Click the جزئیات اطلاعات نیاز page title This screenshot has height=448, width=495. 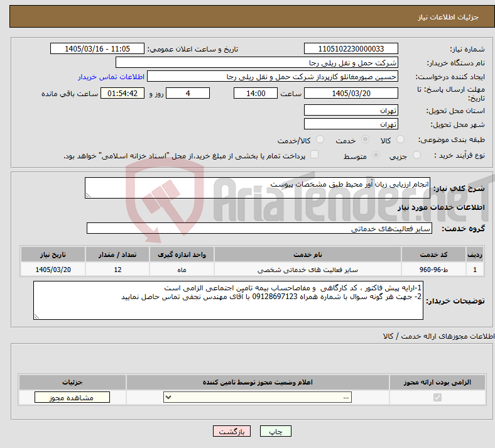click(x=448, y=17)
